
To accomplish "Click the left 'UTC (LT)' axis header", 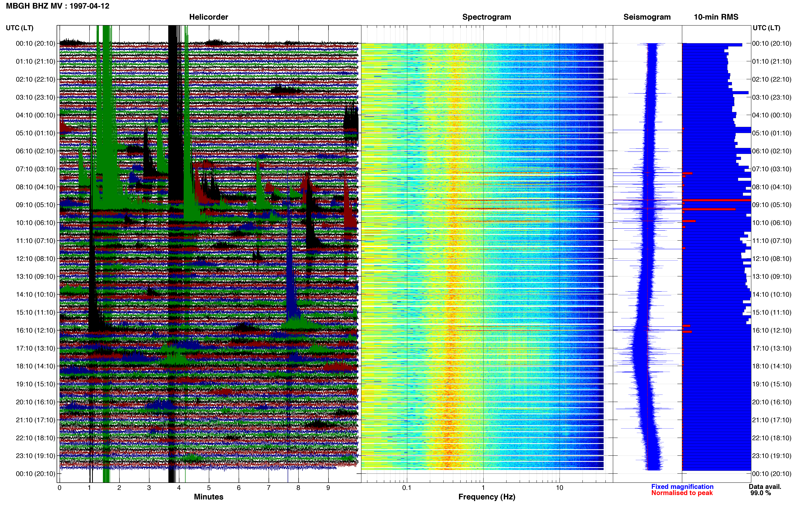I will (x=19, y=28).
